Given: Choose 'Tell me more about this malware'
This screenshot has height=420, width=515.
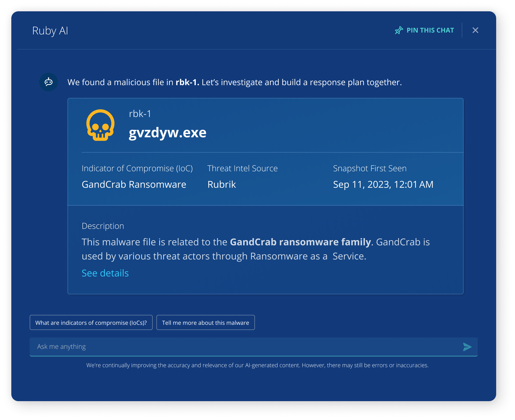Looking at the screenshot, I should pyautogui.click(x=205, y=322).
